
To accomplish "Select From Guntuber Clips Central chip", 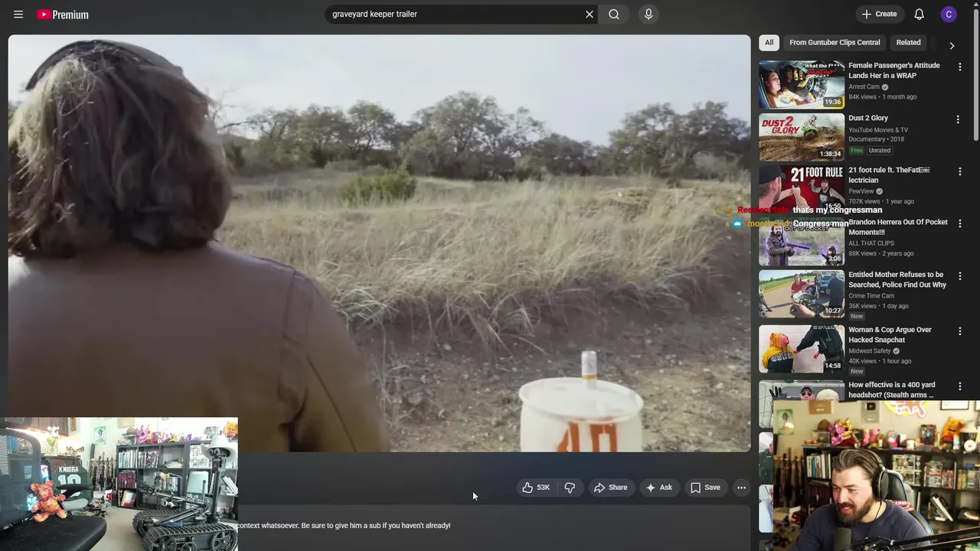I will [x=835, y=43].
